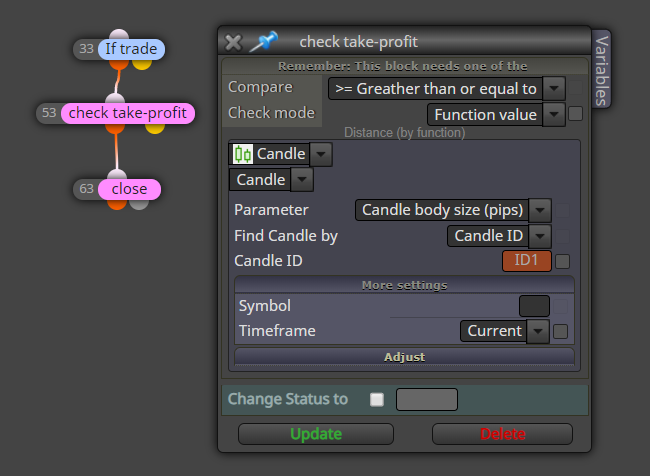Toggle the checkbox beside Function value
Viewport: 650px width, 476px height.
pyautogui.click(x=575, y=114)
